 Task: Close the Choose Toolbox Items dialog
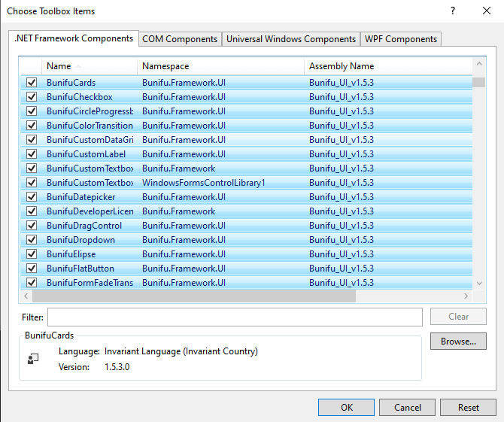coord(487,11)
